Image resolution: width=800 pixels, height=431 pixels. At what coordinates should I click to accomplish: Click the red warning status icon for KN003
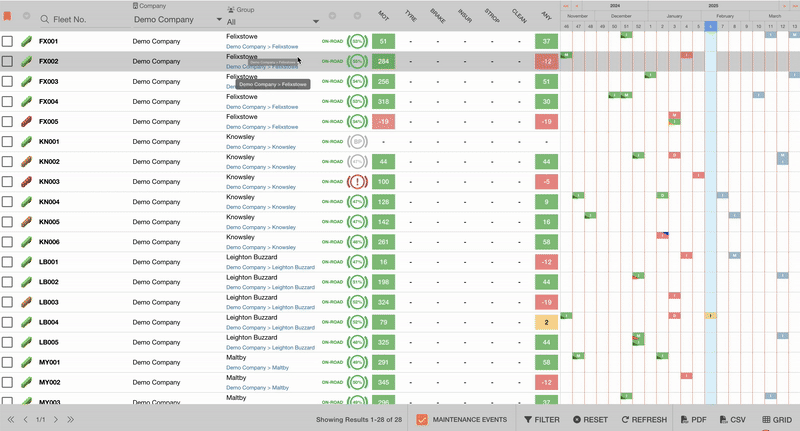point(357,182)
